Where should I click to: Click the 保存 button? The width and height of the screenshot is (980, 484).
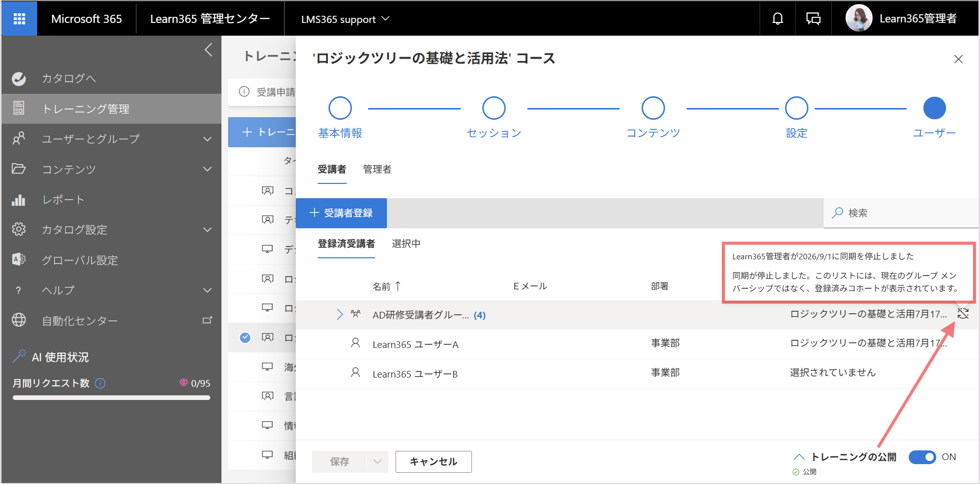coord(340,462)
